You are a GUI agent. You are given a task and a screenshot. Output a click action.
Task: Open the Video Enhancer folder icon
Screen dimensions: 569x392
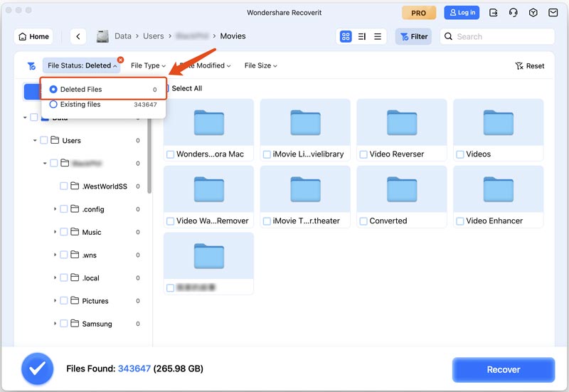point(499,189)
